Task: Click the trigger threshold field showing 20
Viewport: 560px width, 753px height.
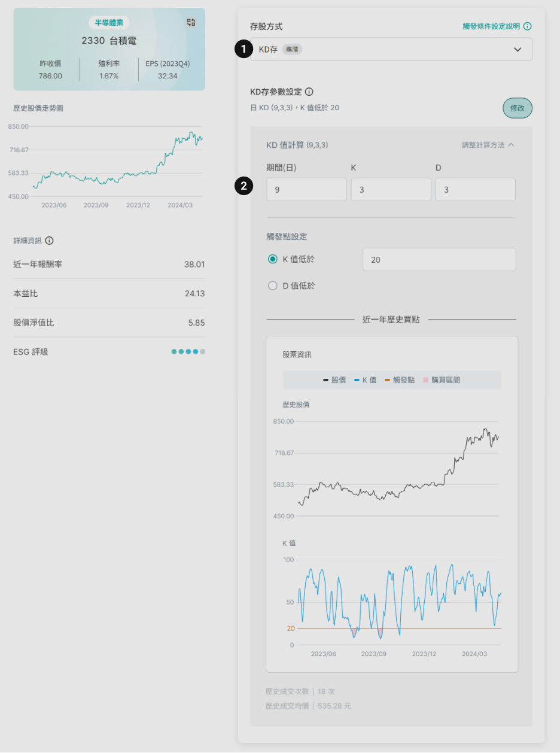Action: pyautogui.click(x=439, y=259)
